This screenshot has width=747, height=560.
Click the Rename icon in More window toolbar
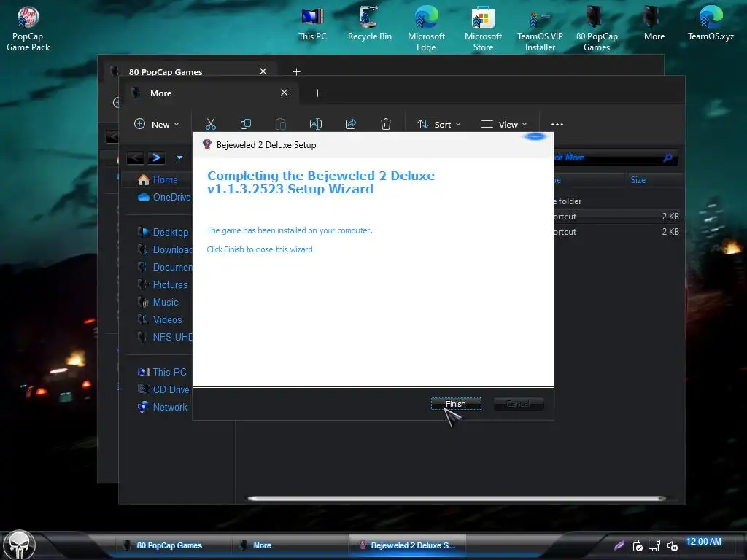click(316, 124)
